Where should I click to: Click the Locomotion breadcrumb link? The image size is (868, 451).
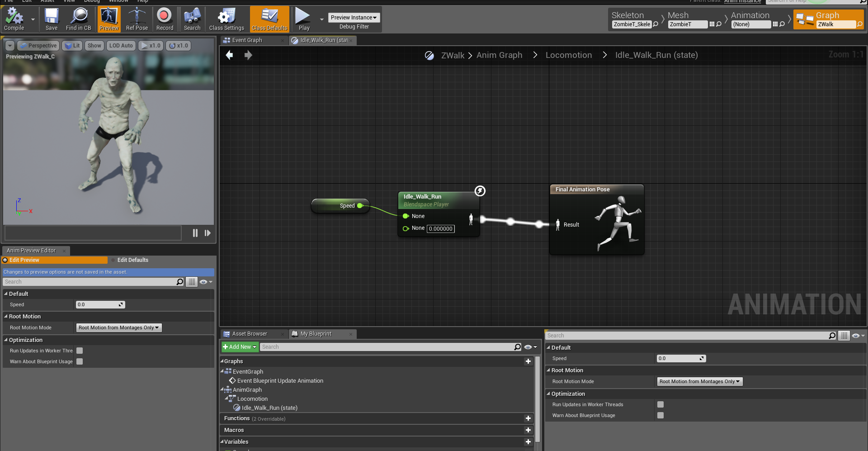[x=569, y=55]
